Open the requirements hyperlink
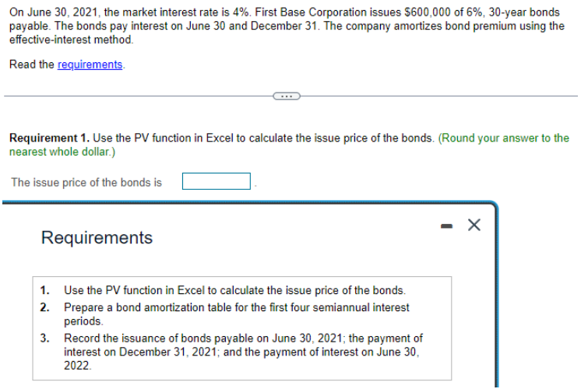This screenshot has height=389, width=588. point(90,65)
